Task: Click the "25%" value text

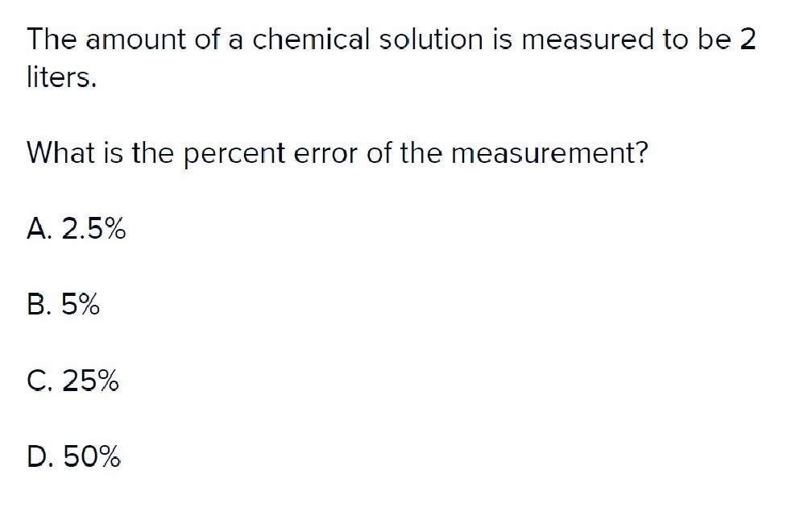Action: tap(90, 381)
